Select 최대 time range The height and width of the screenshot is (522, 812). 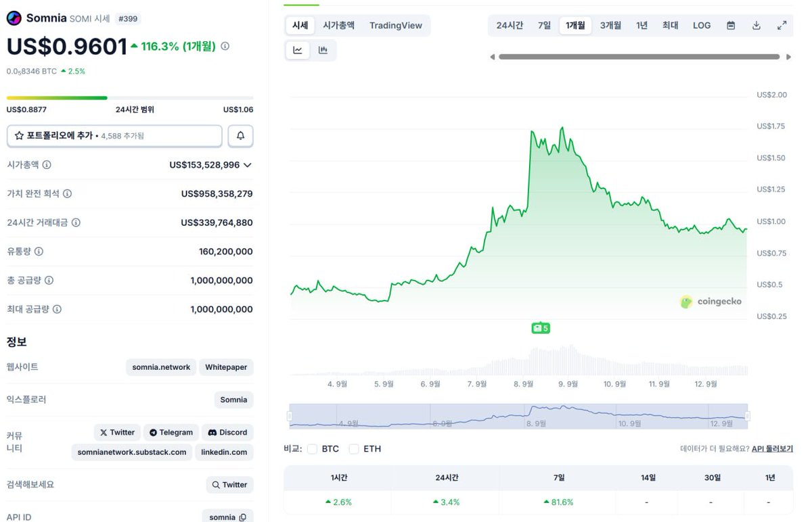pos(671,26)
